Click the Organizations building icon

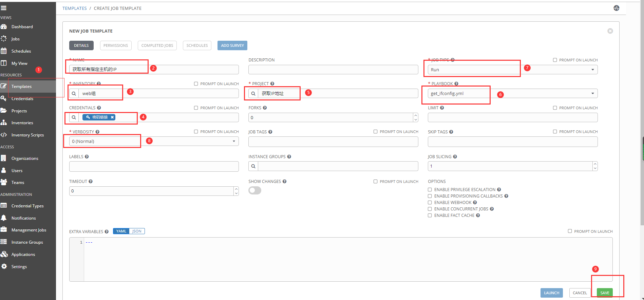click(4, 158)
